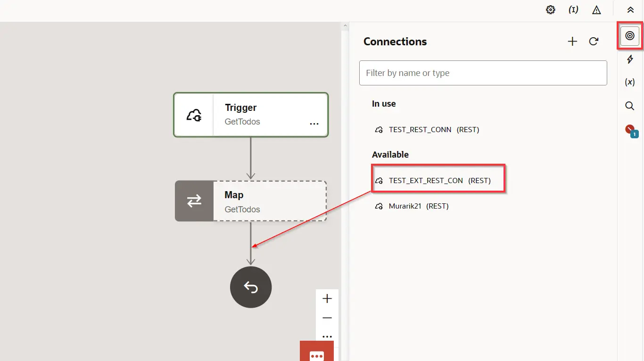Expand more canvas options below zoom controls
Viewport: 644px width, 361px height.
[327, 336]
